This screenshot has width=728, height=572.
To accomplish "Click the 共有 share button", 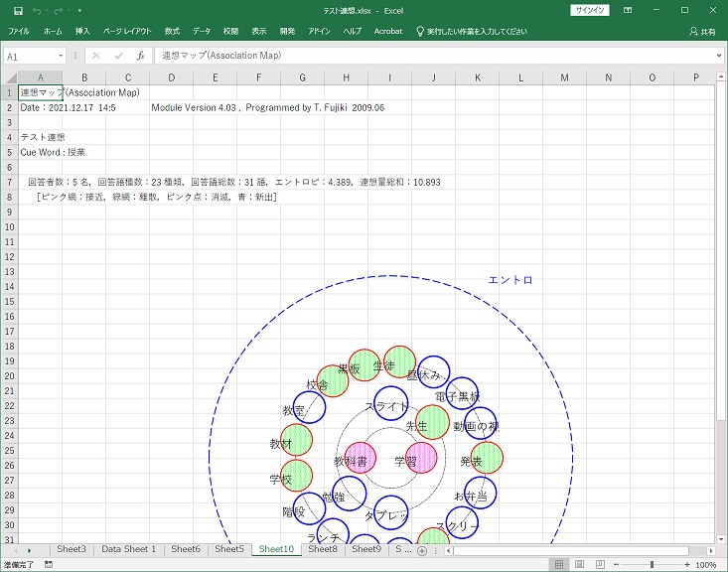I will click(x=701, y=32).
